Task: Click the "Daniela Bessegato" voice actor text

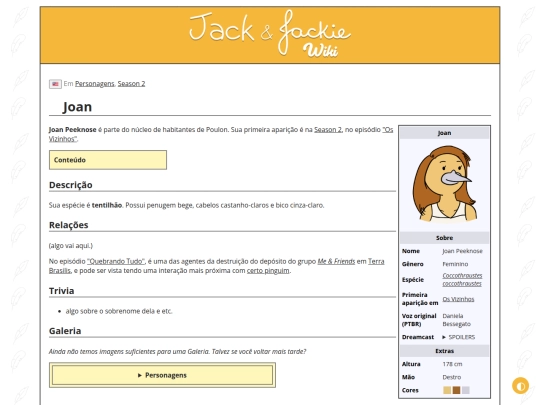Action: tap(456, 320)
